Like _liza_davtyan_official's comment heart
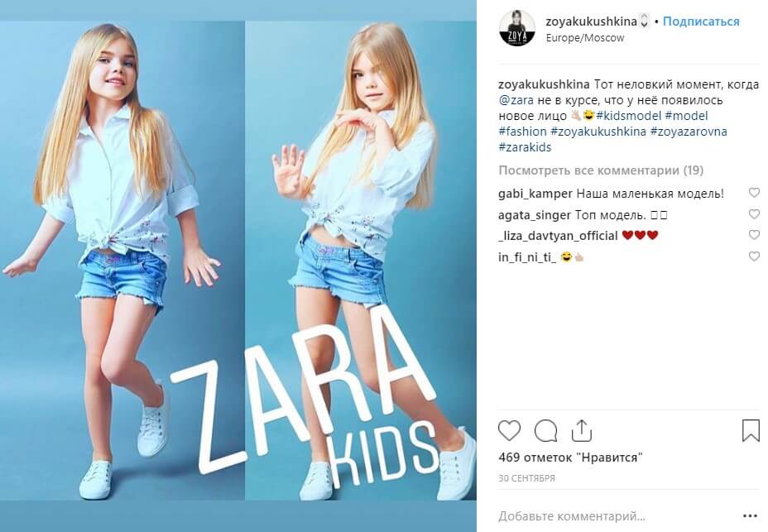768x532 pixels. coord(754,235)
